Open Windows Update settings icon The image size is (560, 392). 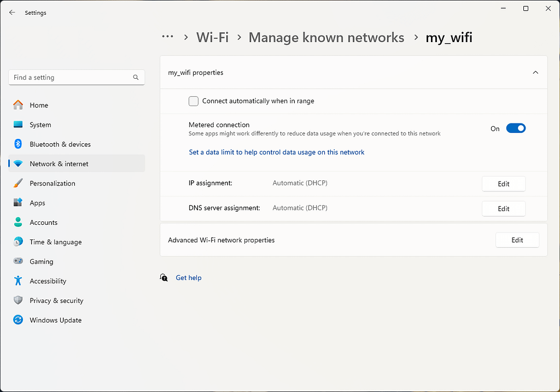tap(17, 320)
